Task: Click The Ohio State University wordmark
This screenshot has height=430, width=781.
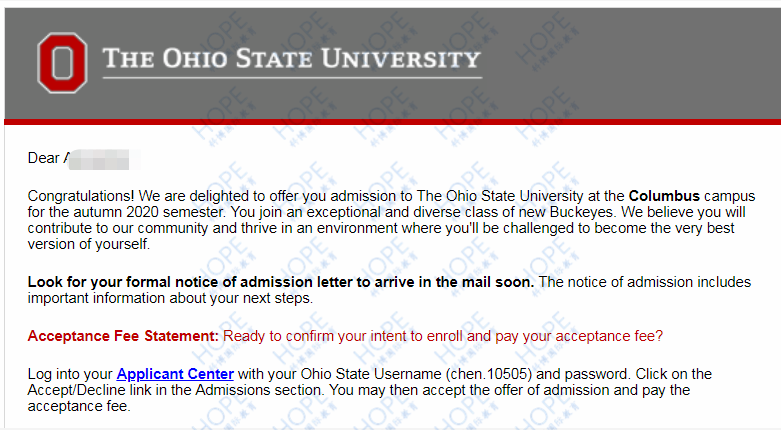Action: [291, 58]
